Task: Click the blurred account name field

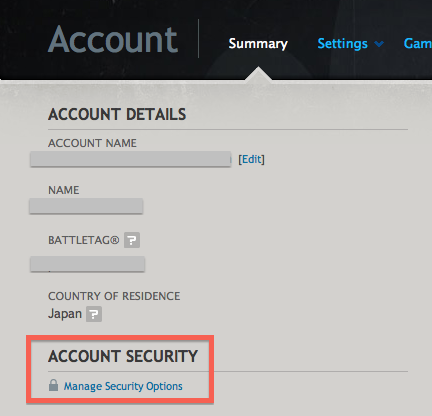Action: [x=130, y=159]
